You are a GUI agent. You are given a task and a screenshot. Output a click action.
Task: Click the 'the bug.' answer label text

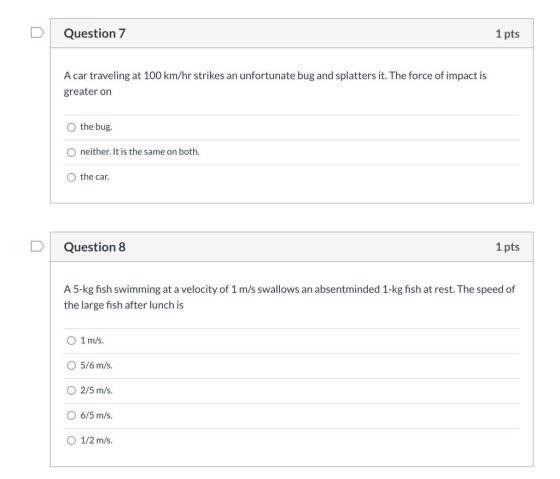pos(96,127)
